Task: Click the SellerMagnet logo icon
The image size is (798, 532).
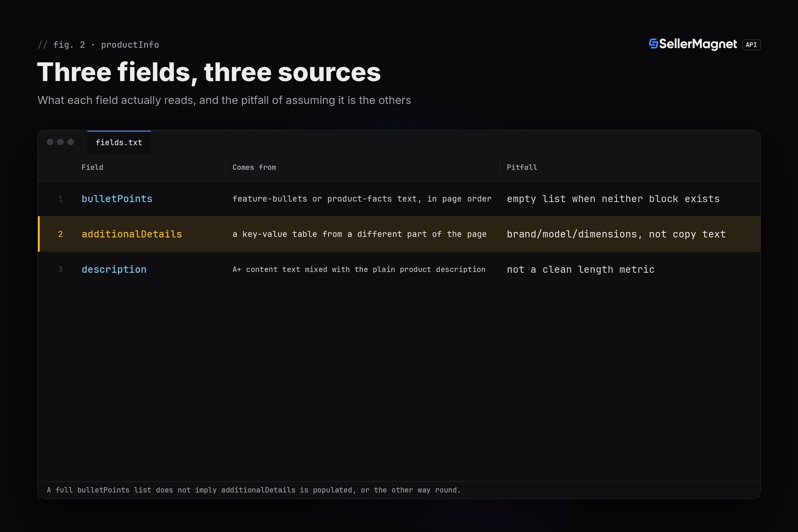Action: pyautogui.click(x=654, y=44)
